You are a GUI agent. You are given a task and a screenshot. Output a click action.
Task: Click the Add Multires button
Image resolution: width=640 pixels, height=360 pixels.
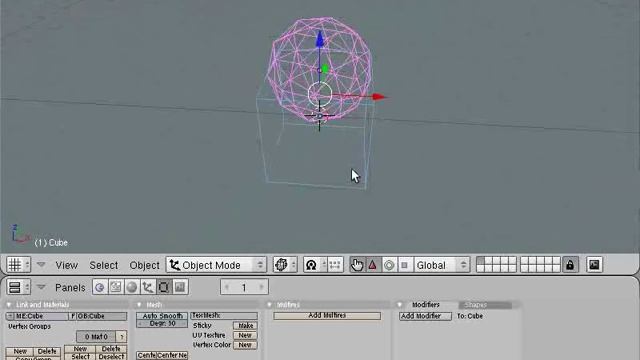tap(327, 316)
